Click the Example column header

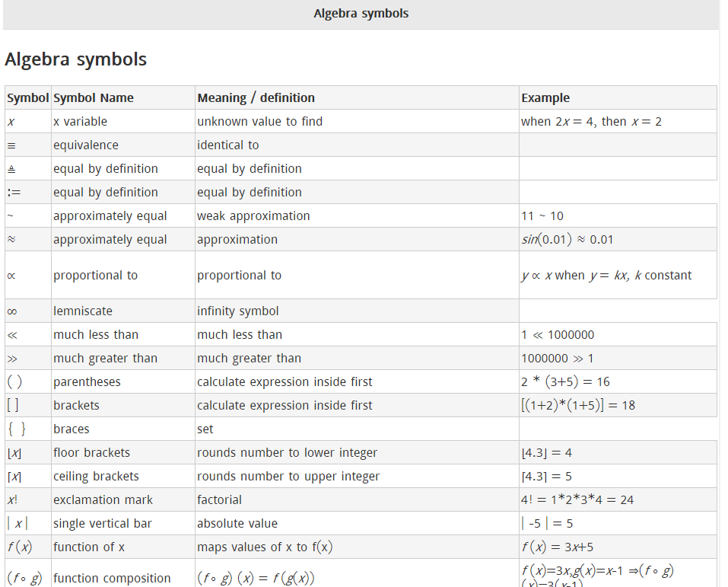pos(545,97)
